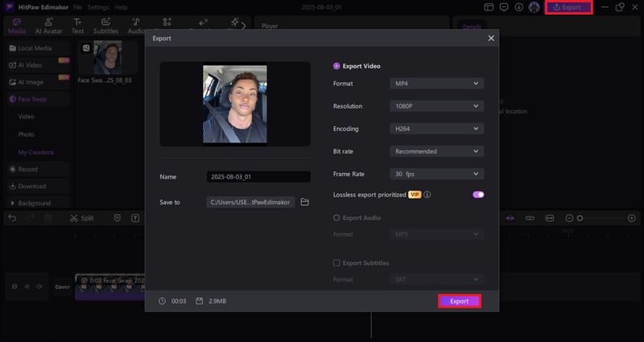Click the Name field containing 2025-08-03_01
This screenshot has width=644, height=342.
[258, 177]
